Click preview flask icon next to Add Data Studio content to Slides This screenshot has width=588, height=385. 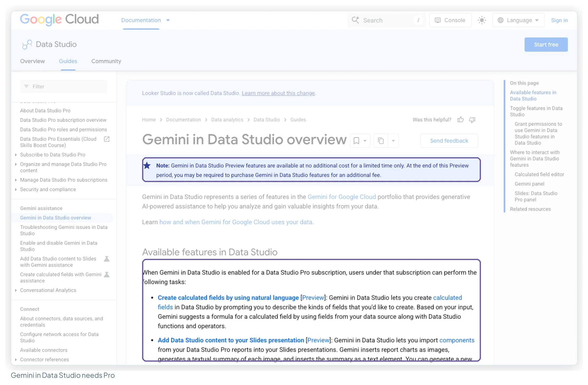click(x=107, y=259)
